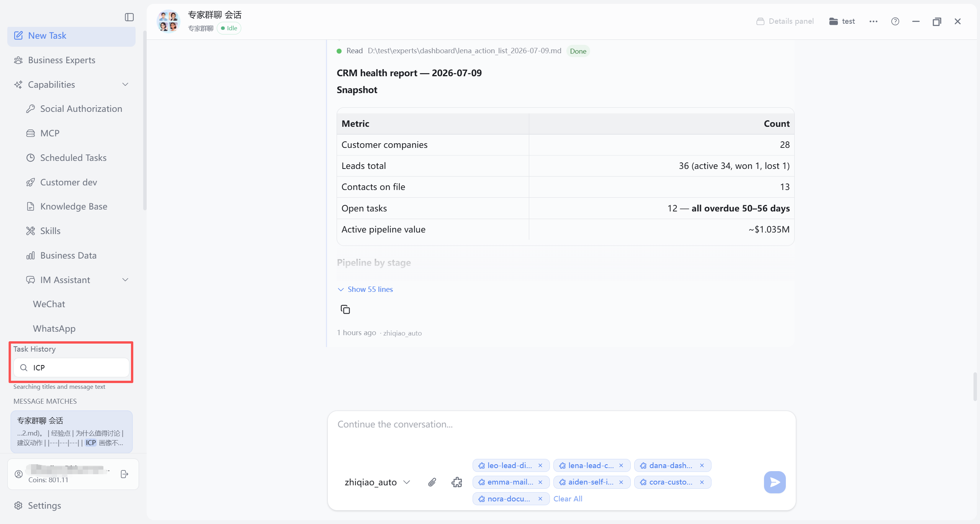The image size is (980, 524).
Task: Open the skills puzzle piece icon
Action: [456, 482]
